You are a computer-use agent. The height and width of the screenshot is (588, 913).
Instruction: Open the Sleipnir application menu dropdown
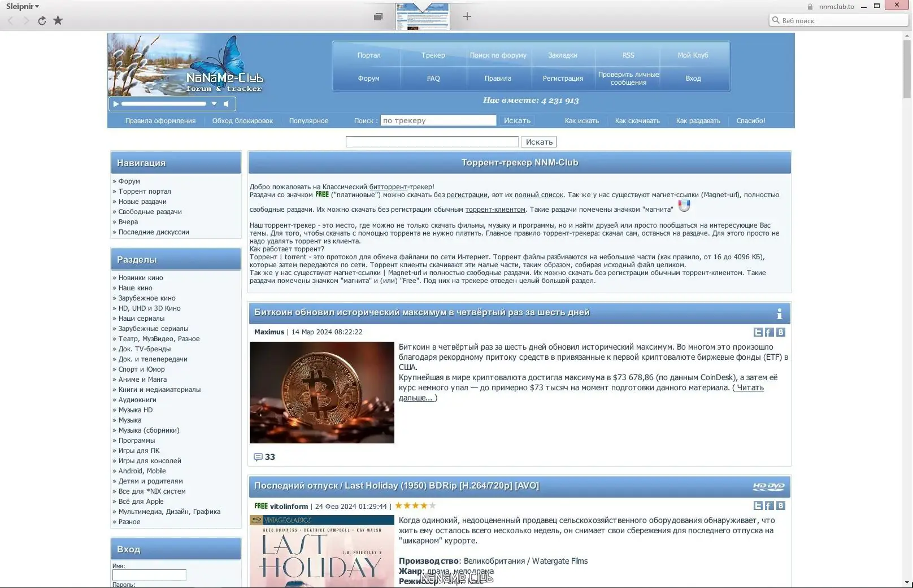pos(23,6)
